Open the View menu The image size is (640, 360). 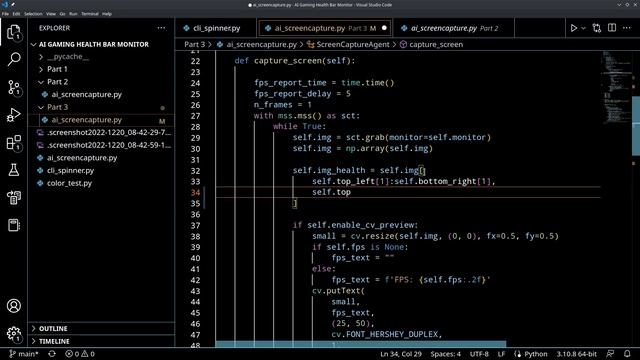point(51,13)
